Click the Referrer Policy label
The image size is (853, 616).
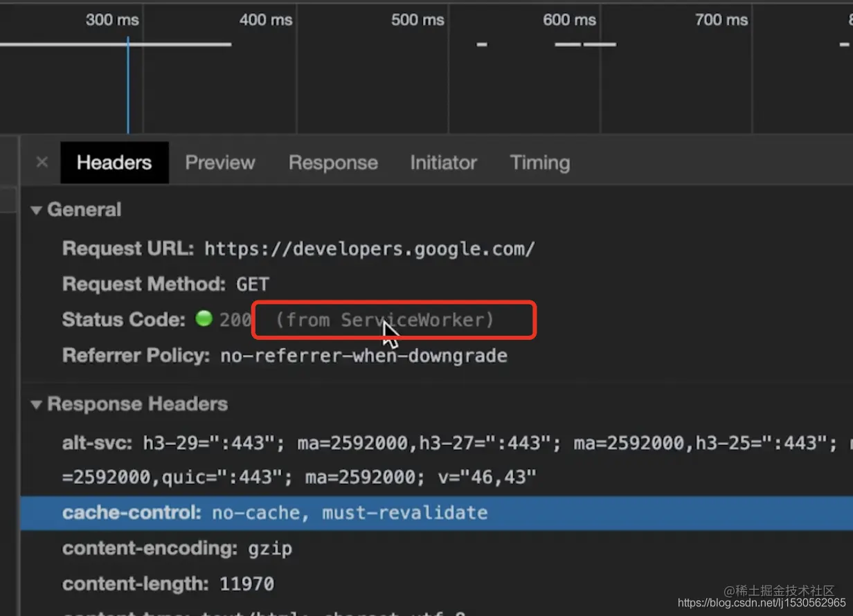pos(136,356)
